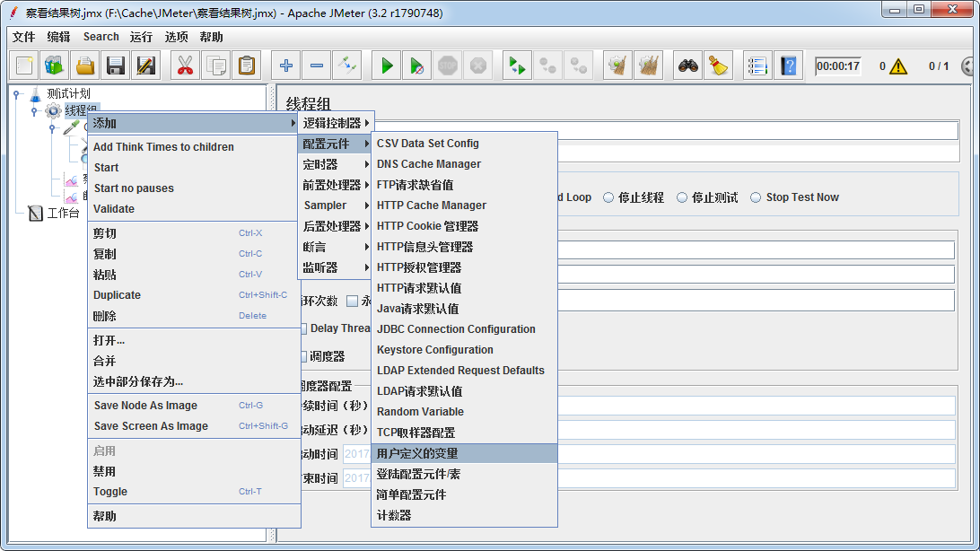Click Add Think Times to children
This screenshot has height=551, width=980.
point(195,147)
